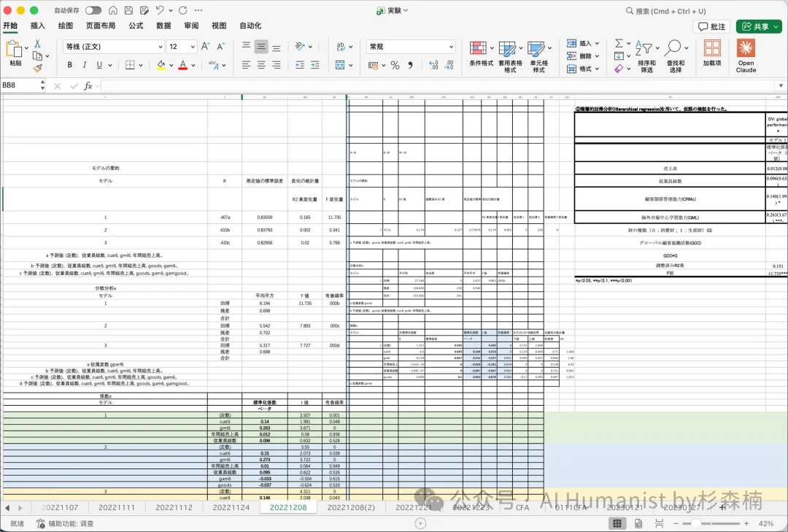Screen dimensions: 788x532
Task: Click inside the Name Box showing BB8
Action: [x=18, y=84]
